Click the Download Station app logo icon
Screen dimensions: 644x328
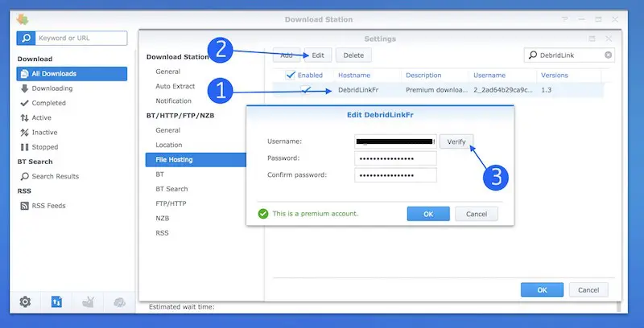(23, 19)
